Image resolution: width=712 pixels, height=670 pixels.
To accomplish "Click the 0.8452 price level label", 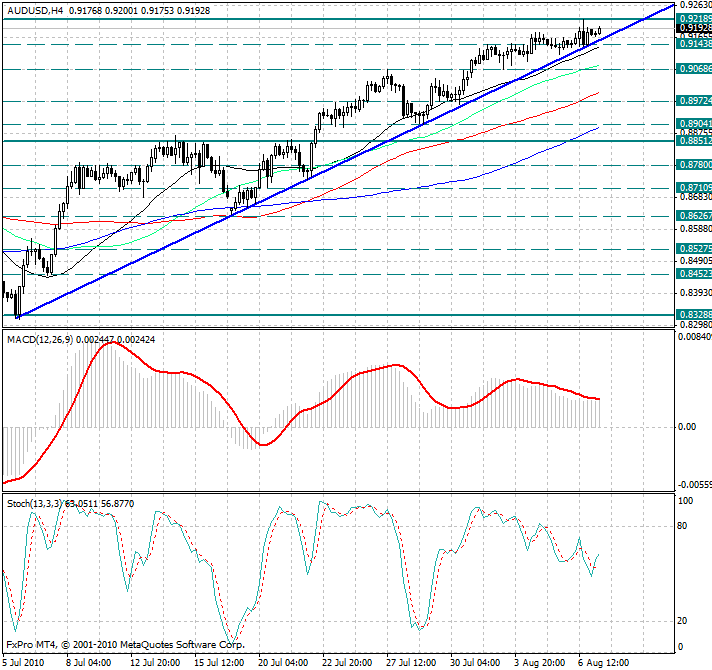I will point(694,274).
